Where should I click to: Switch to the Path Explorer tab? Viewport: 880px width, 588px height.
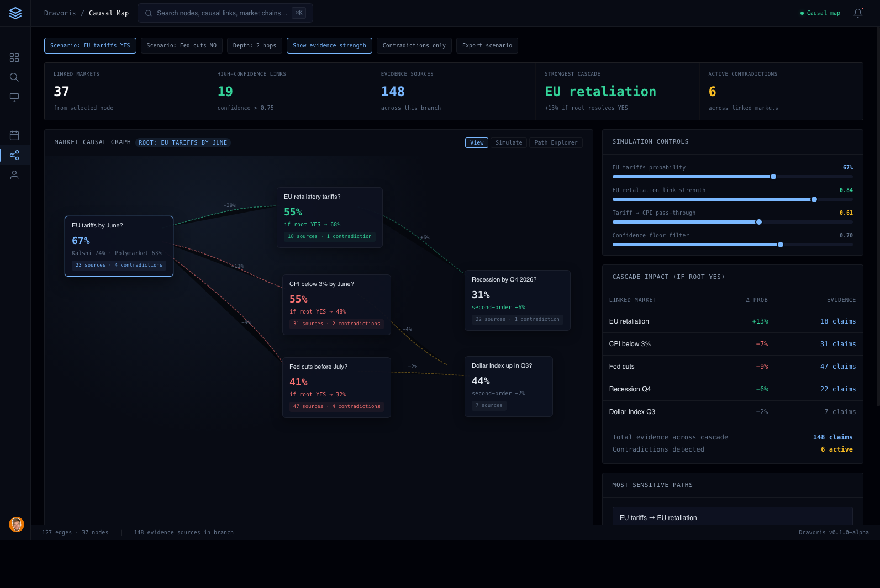click(x=555, y=143)
